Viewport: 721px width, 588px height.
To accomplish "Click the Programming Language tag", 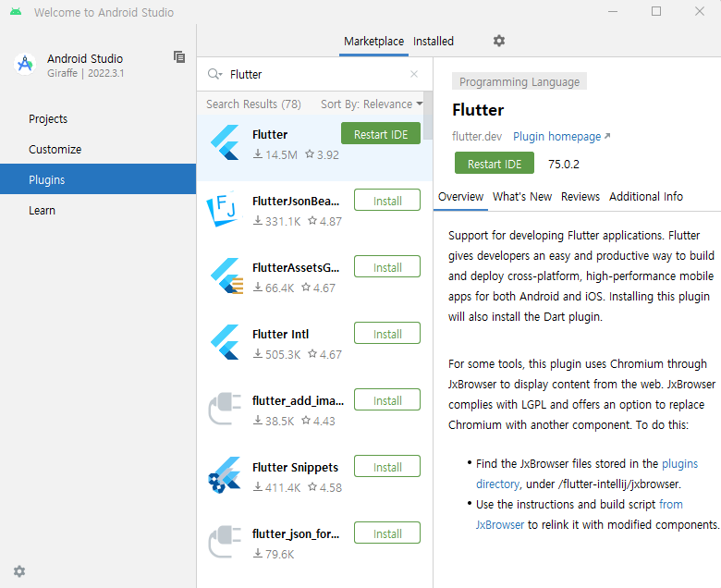I will click(x=519, y=82).
